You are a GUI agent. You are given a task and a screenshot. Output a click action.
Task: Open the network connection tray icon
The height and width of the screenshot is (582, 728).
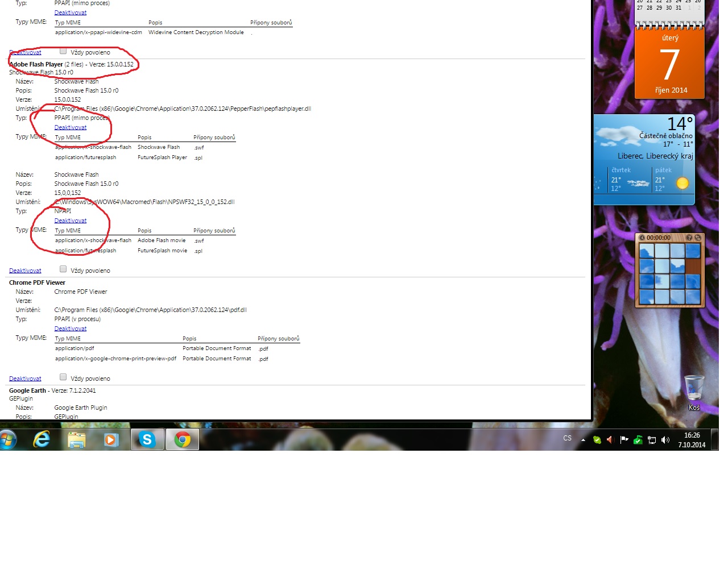point(652,440)
